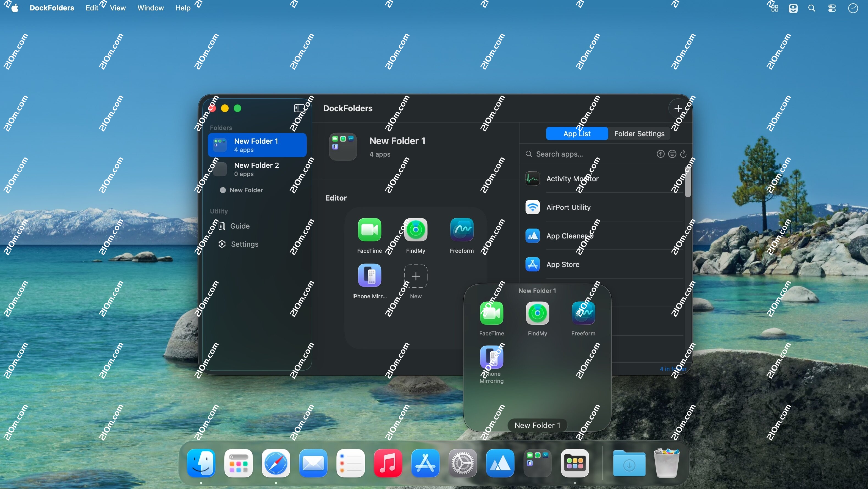Screen dimensions: 868x489
Task: Click FaceTime icon in the Editor
Action: (x=370, y=230)
